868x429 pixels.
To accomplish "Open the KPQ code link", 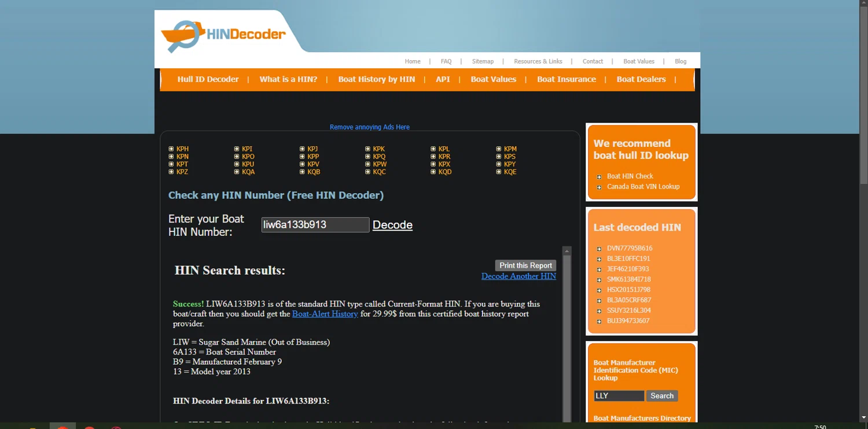I will (x=379, y=157).
